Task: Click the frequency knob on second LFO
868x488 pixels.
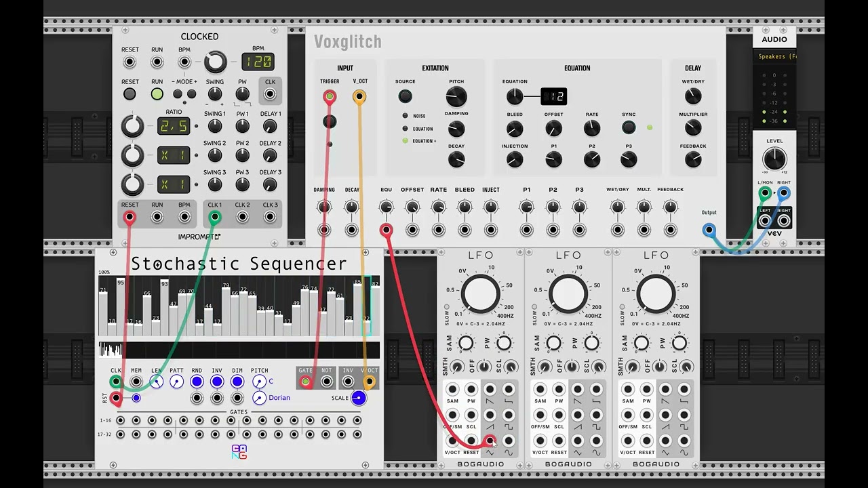Action: (x=568, y=294)
